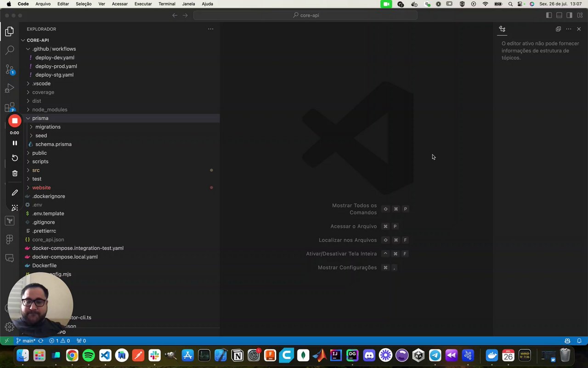
Task: Open the Executar menu
Action: click(x=143, y=4)
